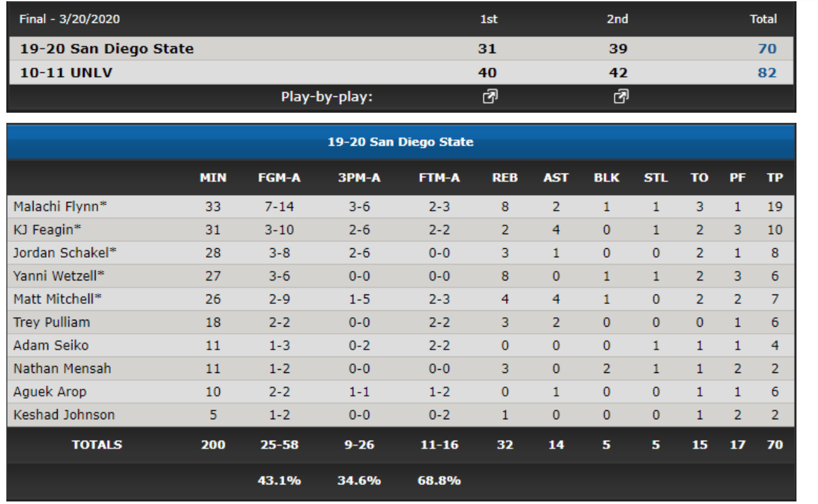Select the FGM-A column header
The image size is (818, 504).
[279, 178]
